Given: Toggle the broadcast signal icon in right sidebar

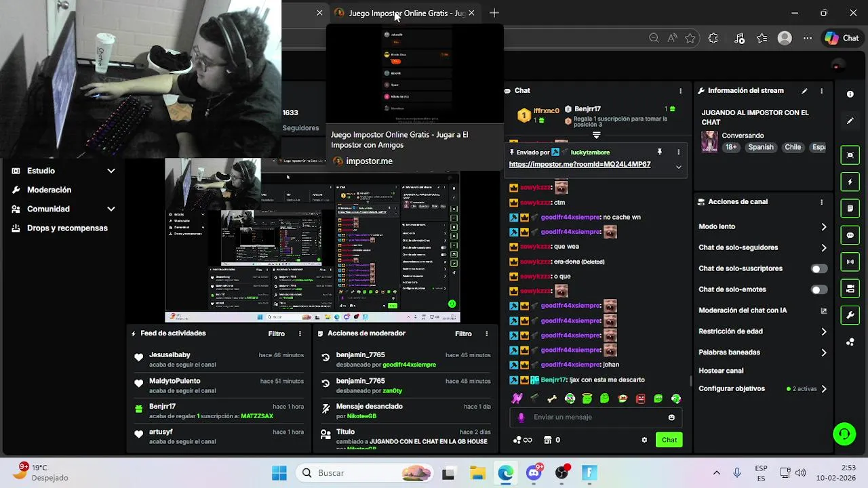Looking at the screenshot, I should pos(850,262).
